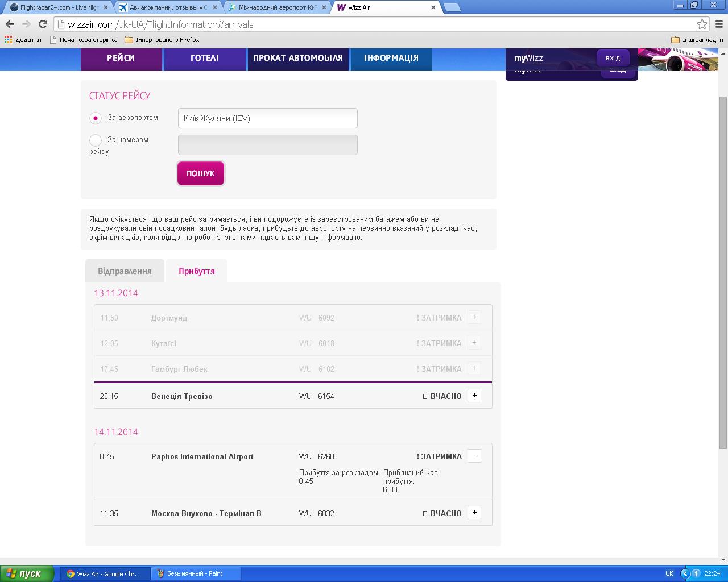728x582 pixels.
Task: Select the 'За аеропортом' radio button
Action: [x=96, y=118]
